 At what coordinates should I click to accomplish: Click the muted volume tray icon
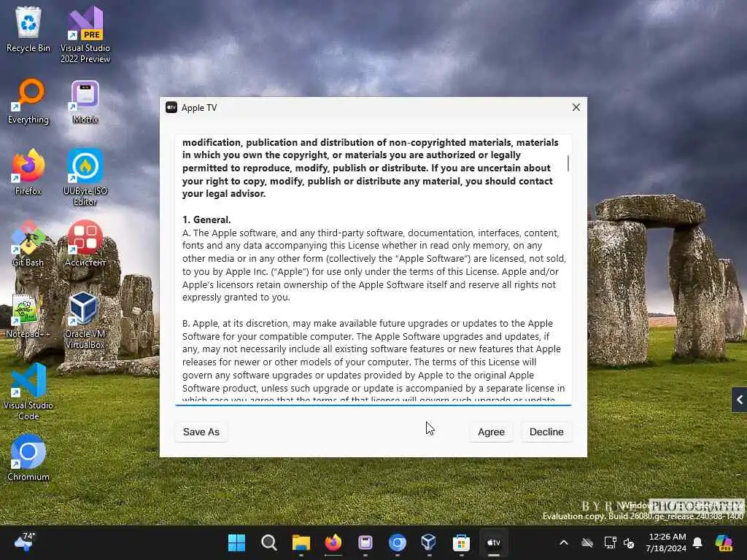coord(629,542)
